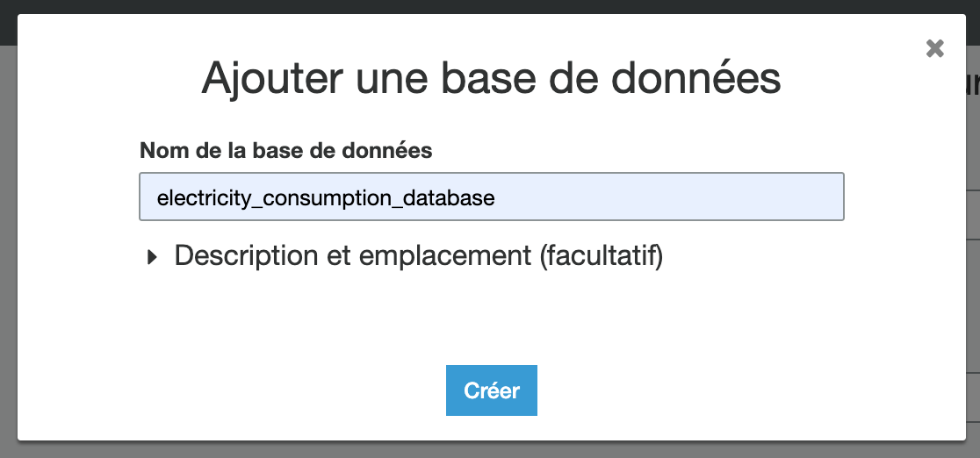The width and height of the screenshot is (980, 458).
Task: Click the Ajouter une base de données heading
Action: coord(491,79)
